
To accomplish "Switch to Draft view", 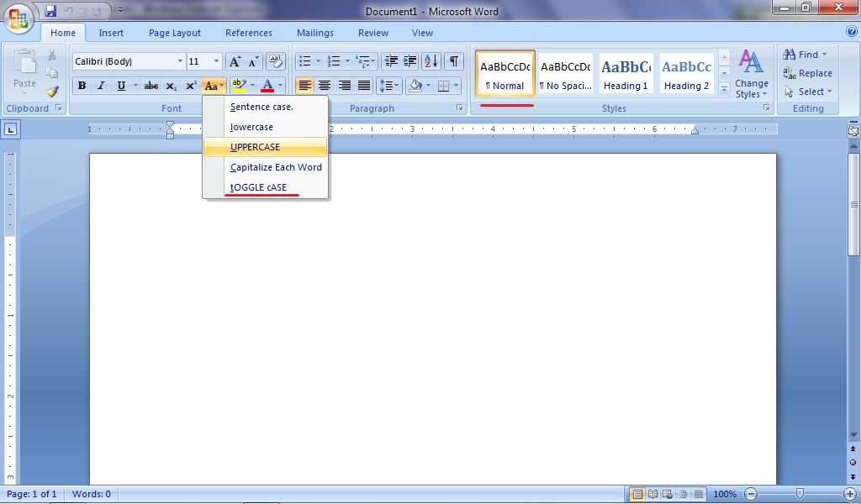I will pyautogui.click(x=698, y=494).
